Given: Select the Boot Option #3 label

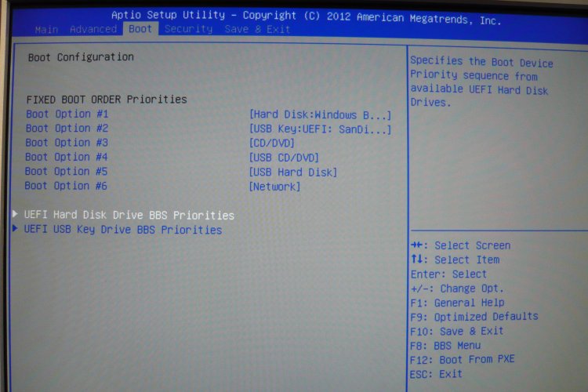Looking at the screenshot, I should click(x=67, y=143).
